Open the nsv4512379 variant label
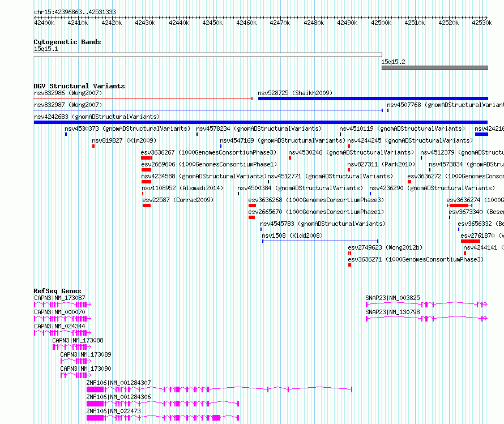Image resolution: width=504 pixels, height=424 pixels. pyautogui.click(x=462, y=153)
